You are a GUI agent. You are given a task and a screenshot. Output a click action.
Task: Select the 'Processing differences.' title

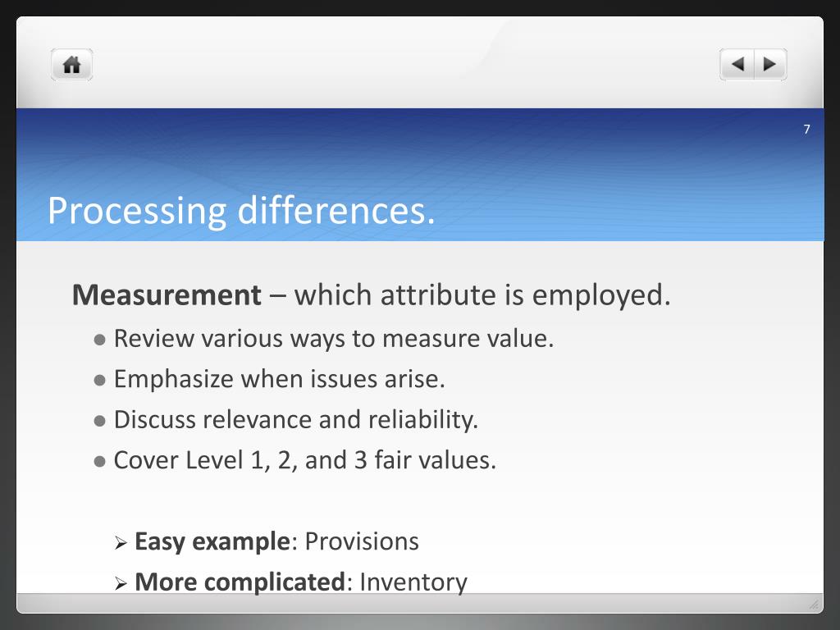[241, 211]
